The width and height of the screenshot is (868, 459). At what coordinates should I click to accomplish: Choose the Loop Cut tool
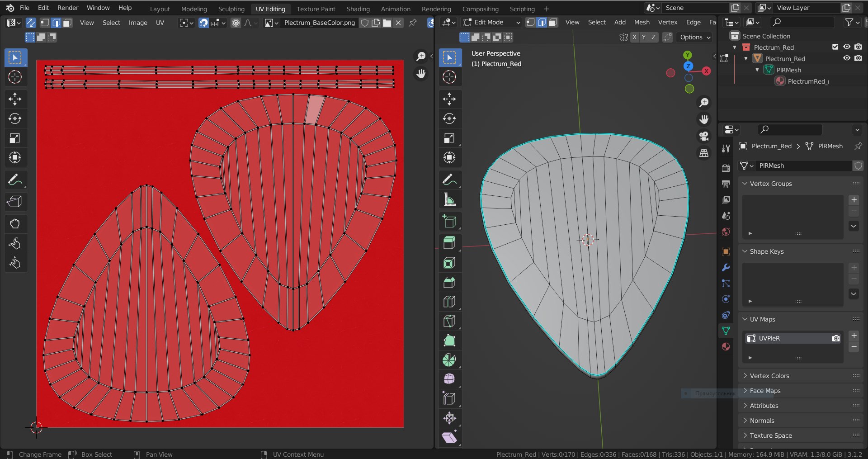click(449, 302)
